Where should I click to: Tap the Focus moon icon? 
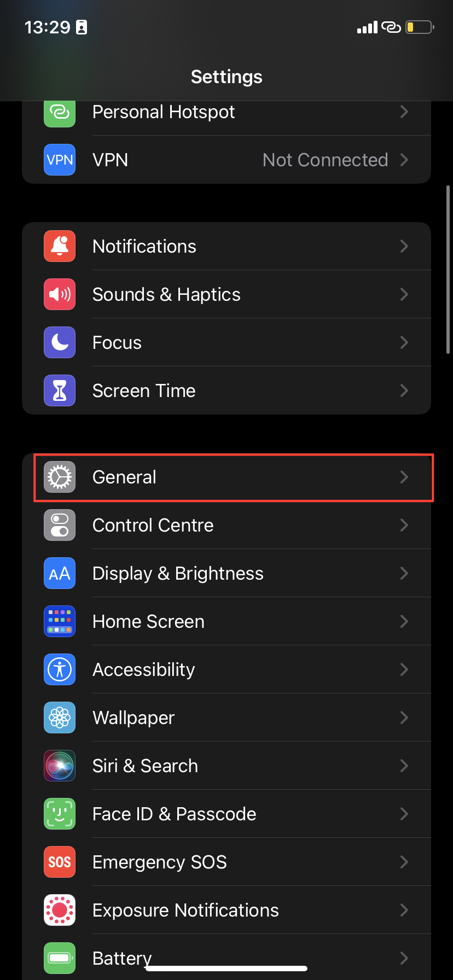tap(60, 343)
